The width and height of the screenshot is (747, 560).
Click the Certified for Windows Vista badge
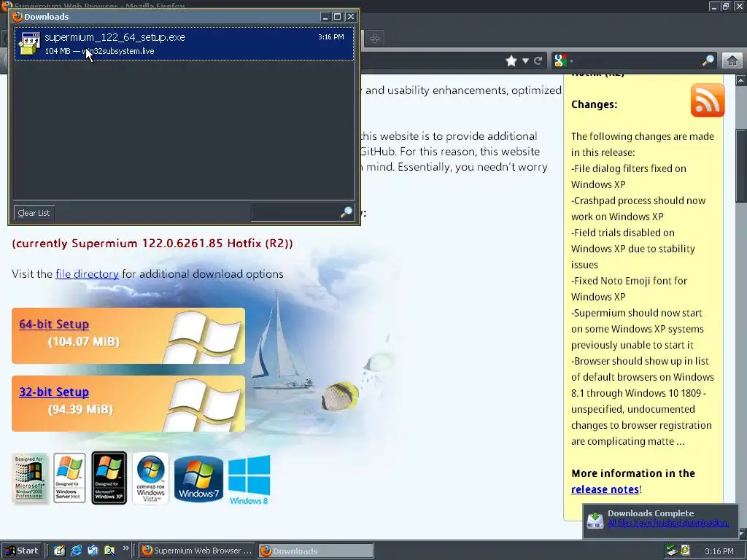[150, 478]
